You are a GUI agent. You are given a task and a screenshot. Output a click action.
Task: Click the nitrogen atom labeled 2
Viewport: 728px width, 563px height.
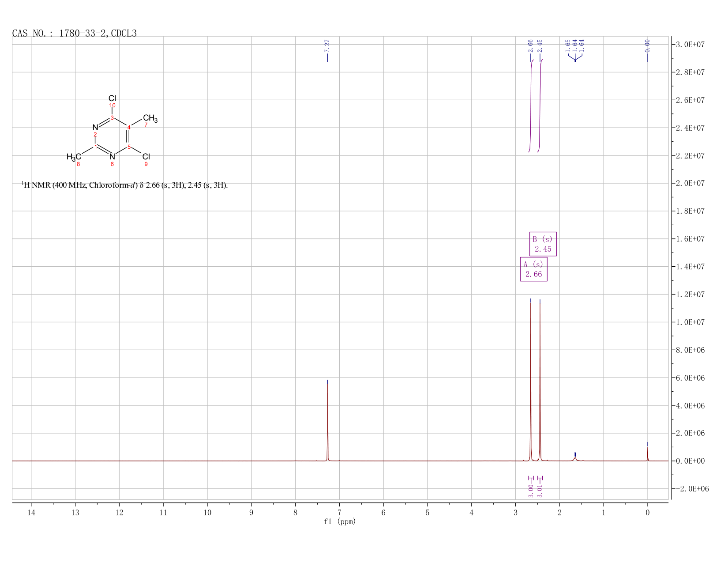[x=95, y=128]
